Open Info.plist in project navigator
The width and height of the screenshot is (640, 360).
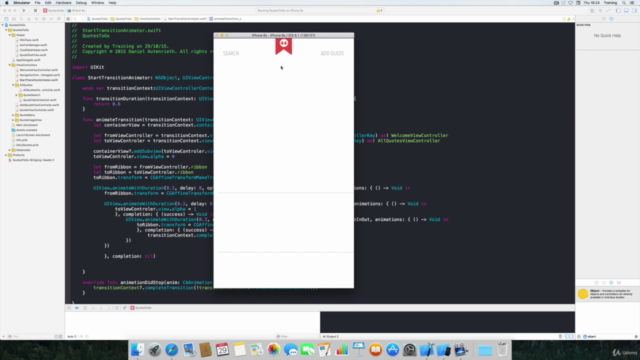pos(20,140)
